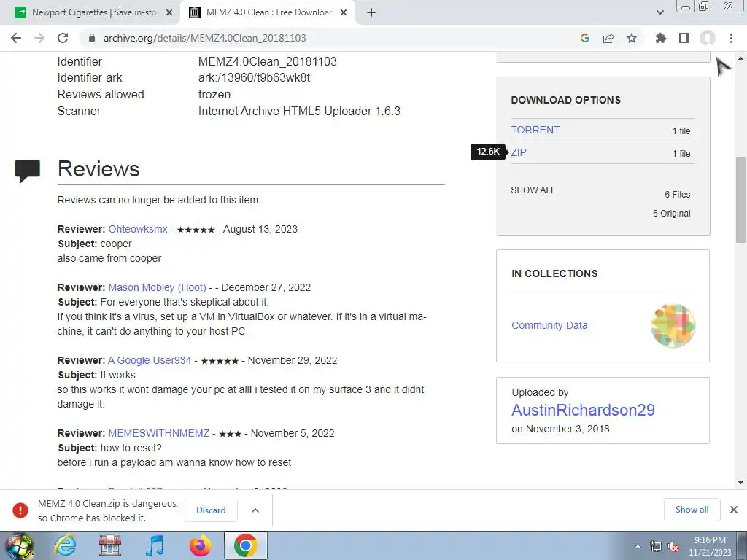Screen dimensions: 747x560
Task: Open reviewer MEMESWITHNMEMZ profile
Action: point(158,433)
